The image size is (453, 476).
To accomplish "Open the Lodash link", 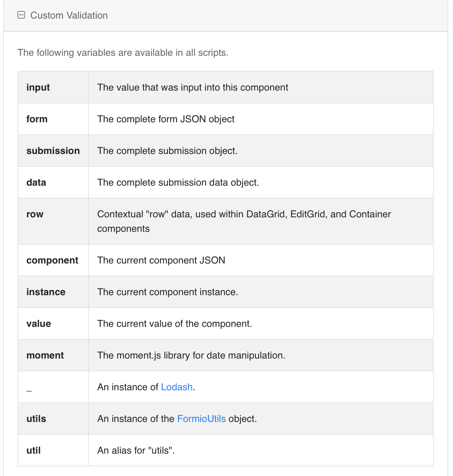I will (177, 387).
